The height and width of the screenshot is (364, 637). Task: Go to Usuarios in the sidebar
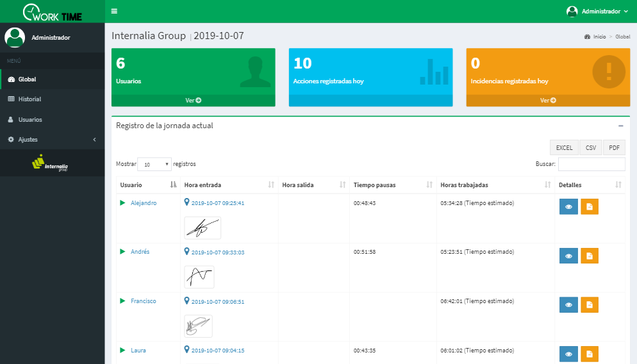(x=30, y=119)
